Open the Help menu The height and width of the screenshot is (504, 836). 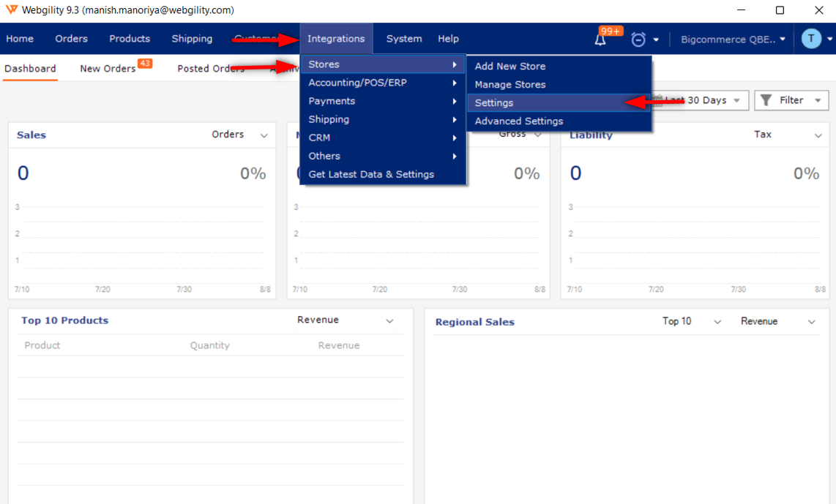click(449, 38)
